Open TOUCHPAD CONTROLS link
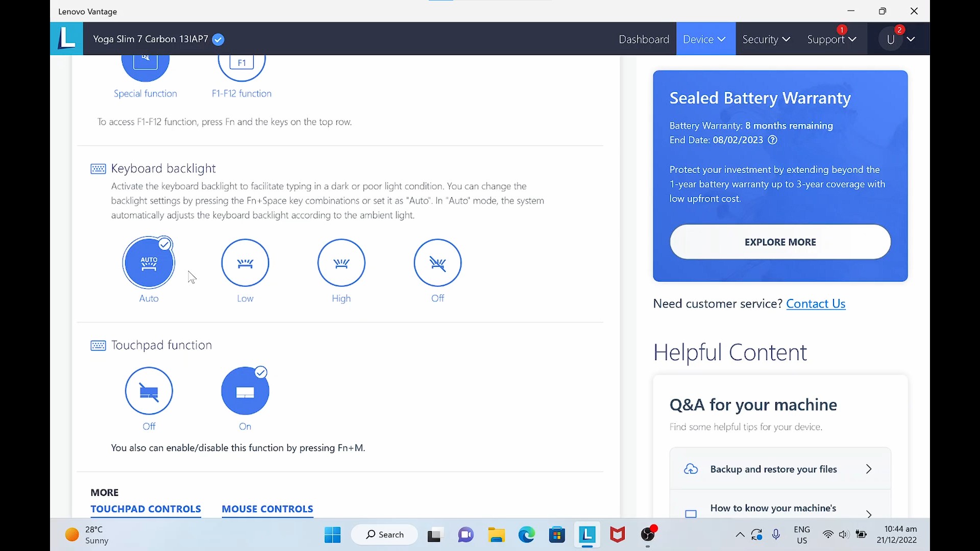Viewport: 980px width, 551px height. tap(145, 509)
